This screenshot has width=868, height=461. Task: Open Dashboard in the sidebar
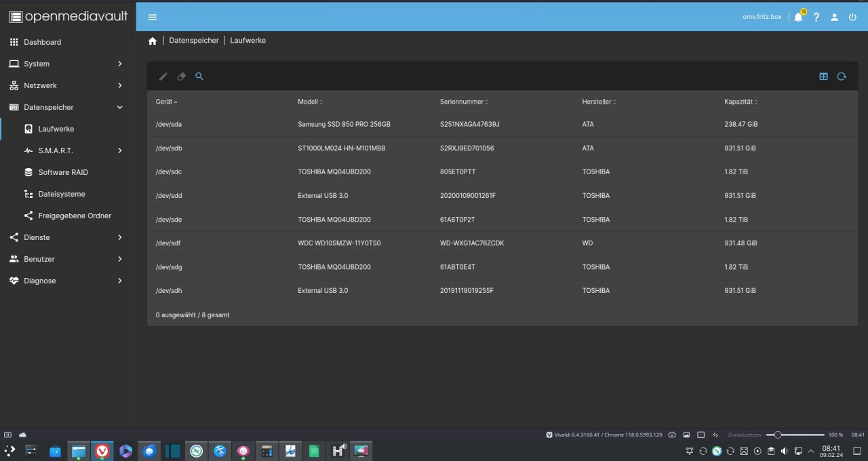pos(68,42)
